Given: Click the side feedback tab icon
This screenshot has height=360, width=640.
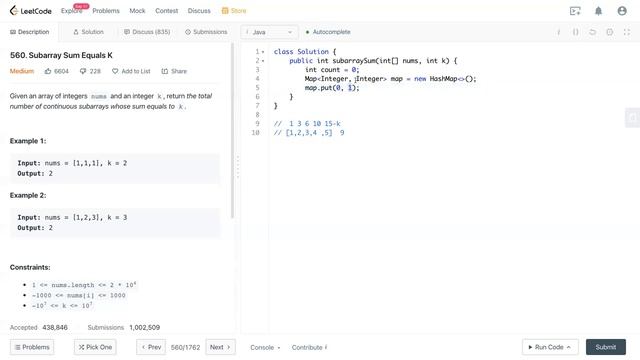Looking at the screenshot, I should click(x=633, y=118).
